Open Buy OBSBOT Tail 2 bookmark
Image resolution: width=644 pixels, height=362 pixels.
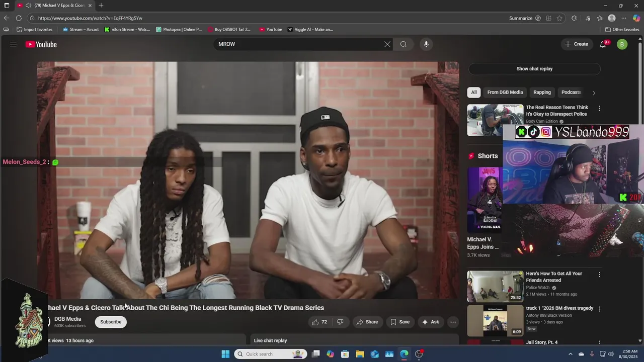pyautogui.click(x=229, y=29)
